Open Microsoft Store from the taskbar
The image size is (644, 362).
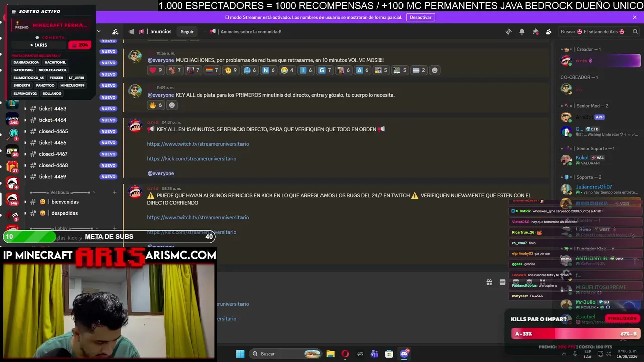389,354
